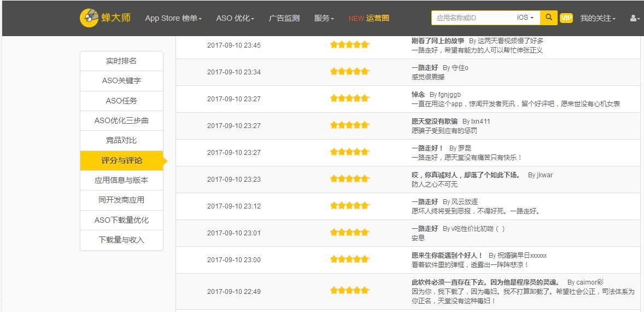Click star rating of 22:49 review

coord(349,291)
